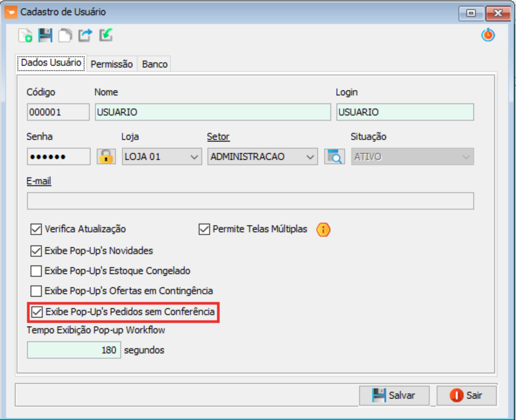Open the Setor search magnifier icon
Screen dimensions: 516x420
pos(334,156)
